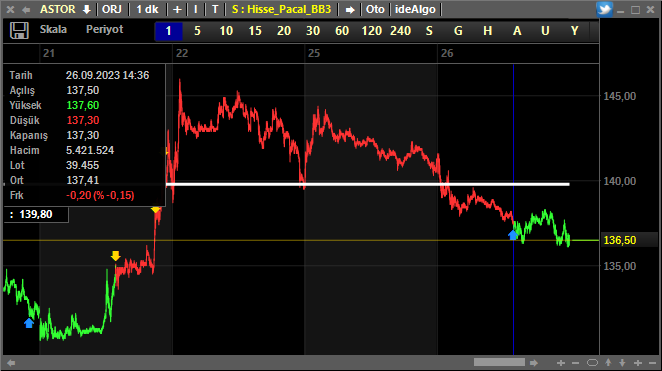Open the Twitter share icon
This screenshot has height=371, width=662.
(604, 9)
